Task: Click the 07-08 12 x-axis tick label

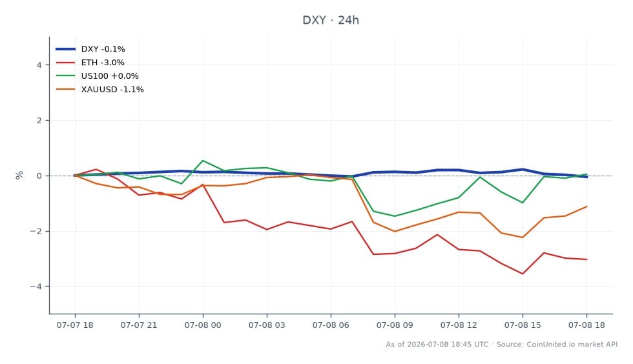Action: click(459, 325)
